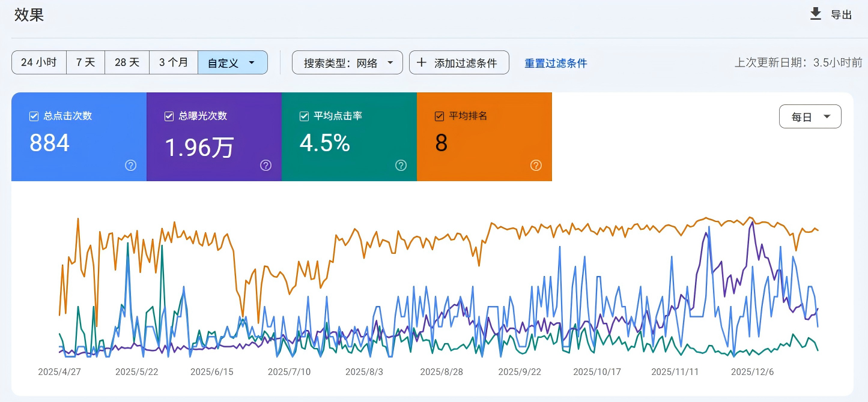Open help for total impressions metric
This screenshot has height=402, width=868.
coord(266,166)
